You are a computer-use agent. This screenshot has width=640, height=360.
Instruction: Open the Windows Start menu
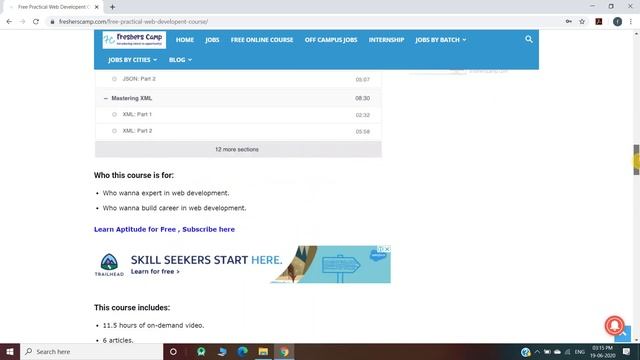click(10, 351)
